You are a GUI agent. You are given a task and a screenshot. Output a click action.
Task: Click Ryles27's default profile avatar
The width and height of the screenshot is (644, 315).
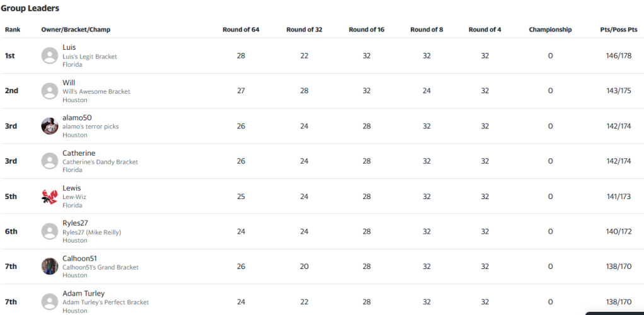[x=50, y=231]
